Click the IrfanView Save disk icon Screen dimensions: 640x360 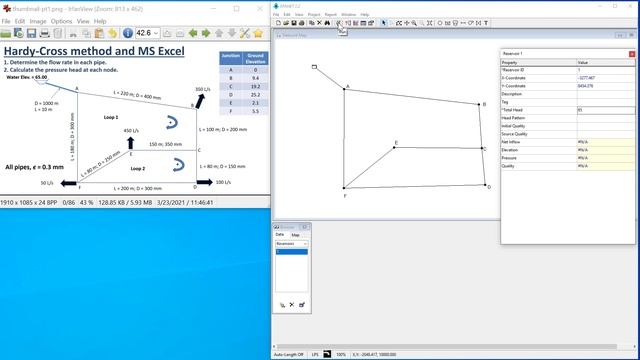pyautogui.click(x=31, y=33)
